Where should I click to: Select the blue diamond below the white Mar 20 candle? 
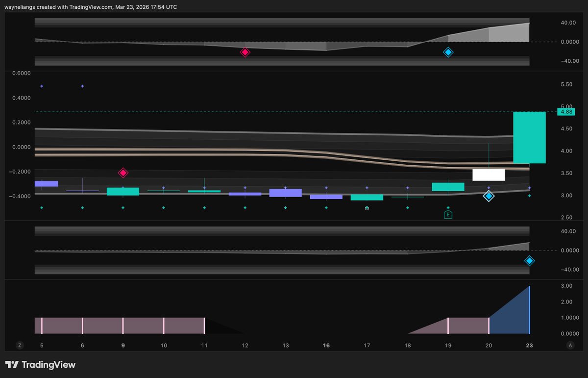(x=489, y=196)
